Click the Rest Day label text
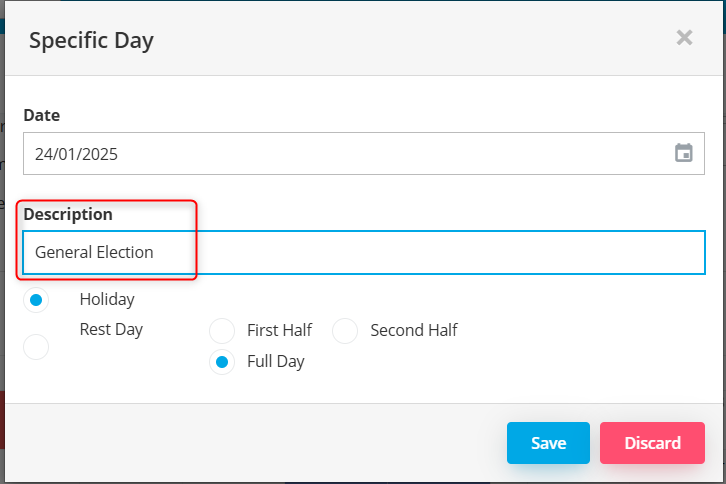This screenshot has width=726, height=484. [111, 329]
